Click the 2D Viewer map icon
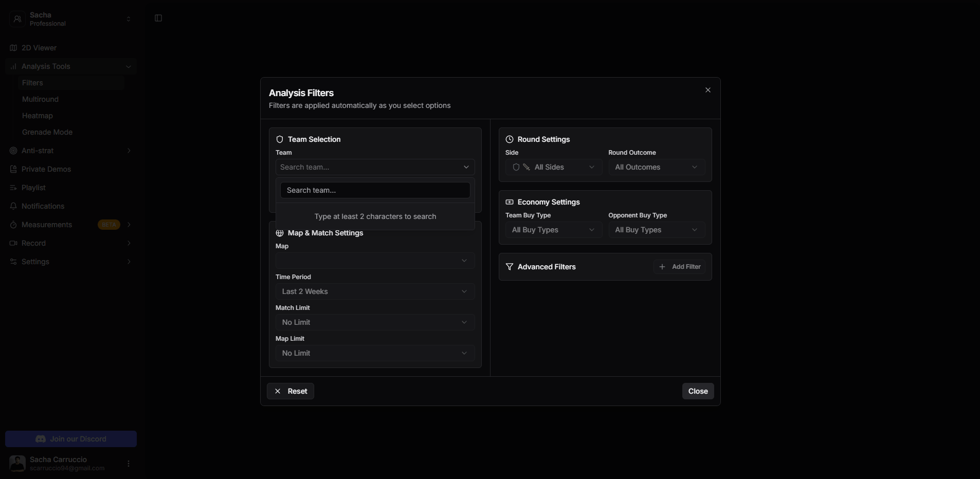Screen dimensions: 980x479 13,48
